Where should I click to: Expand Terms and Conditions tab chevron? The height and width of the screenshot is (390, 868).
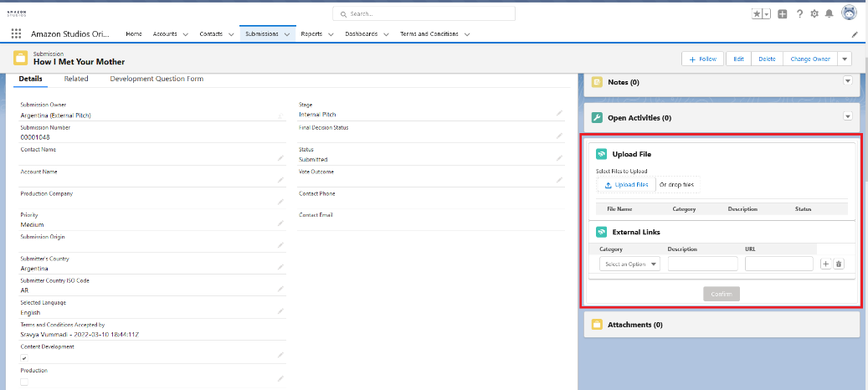[467, 34]
